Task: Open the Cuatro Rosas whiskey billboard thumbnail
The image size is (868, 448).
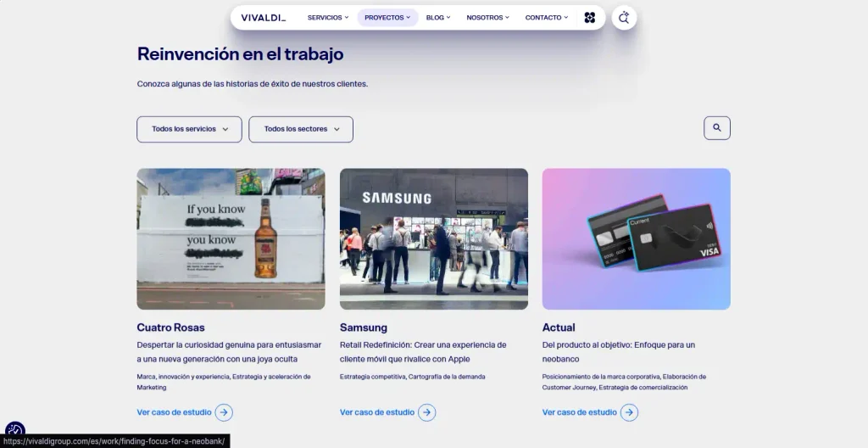Action: 231,239
